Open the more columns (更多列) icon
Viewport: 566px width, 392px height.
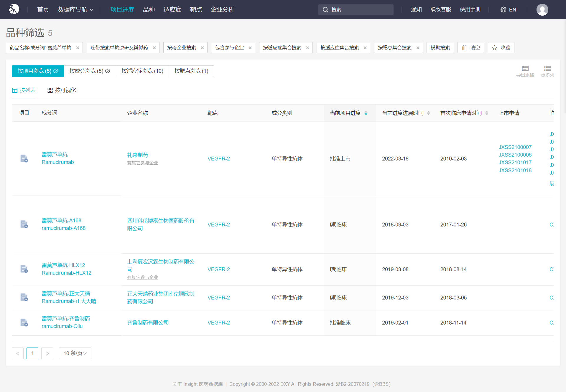547,71
